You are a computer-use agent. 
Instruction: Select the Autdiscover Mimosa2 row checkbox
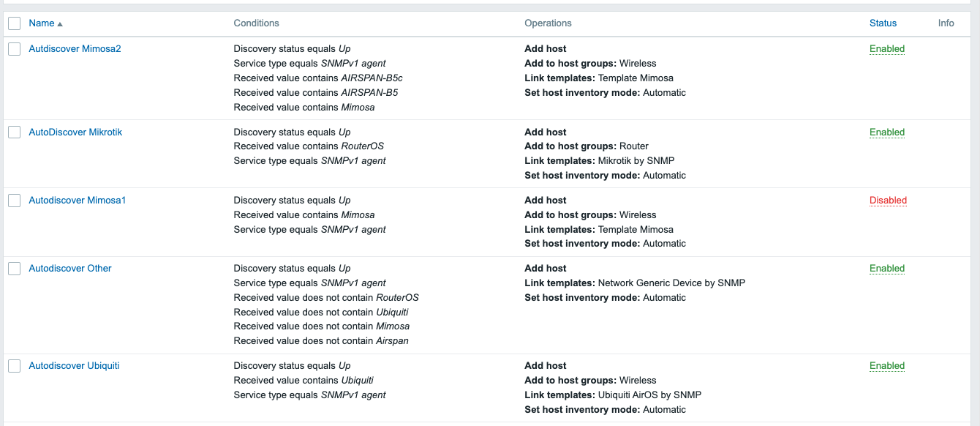tap(14, 49)
